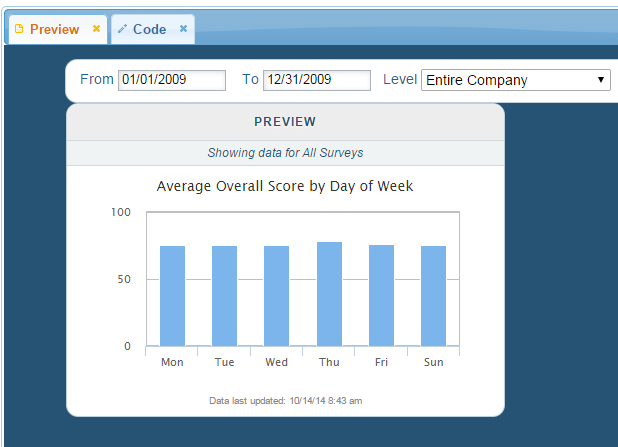Image resolution: width=618 pixels, height=447 pixels.
Task: Click the 'Mon' axis label
Action: [x=172, y=362]
